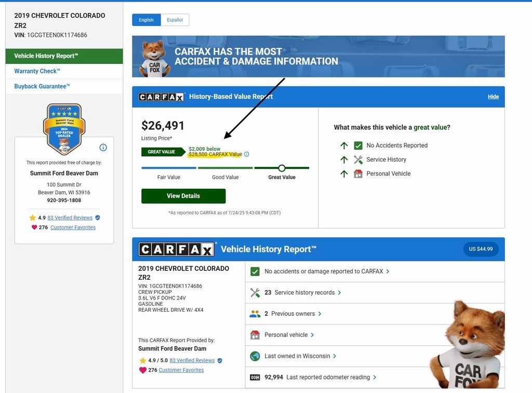
Task: Click the Great Value marker on the value slider
Action: (x=282, y=168)
